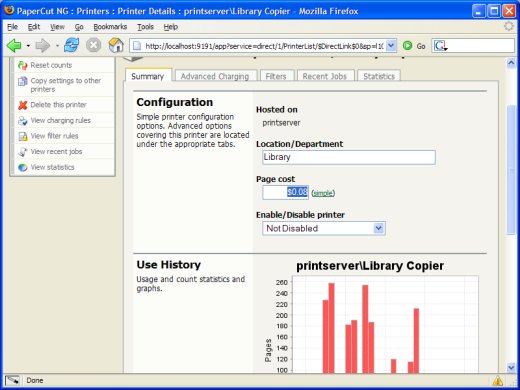Click the Location/Department Library text field
520x390 pixels.
[349, 157]
